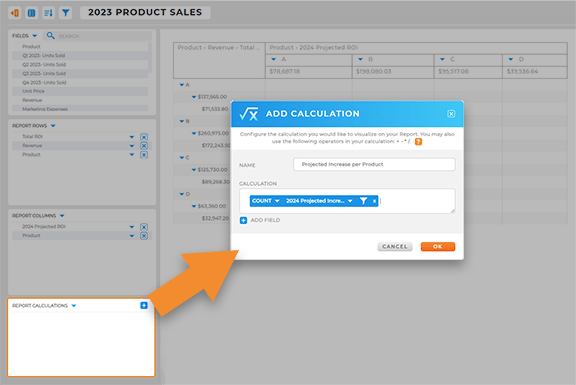Remove Total ROI from Report Rows
This screenshot has height=385, width=576.
point(144,137)
